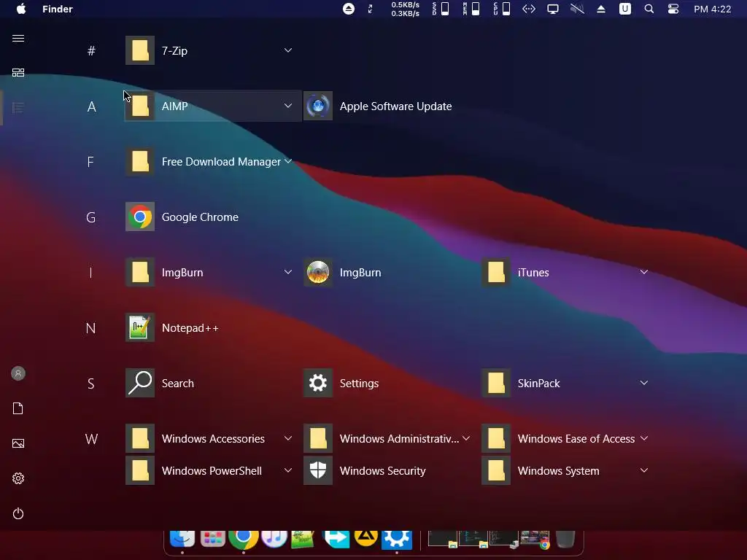Click the PM 4:22 clock

pyautogui.click(x=712, y=9)
